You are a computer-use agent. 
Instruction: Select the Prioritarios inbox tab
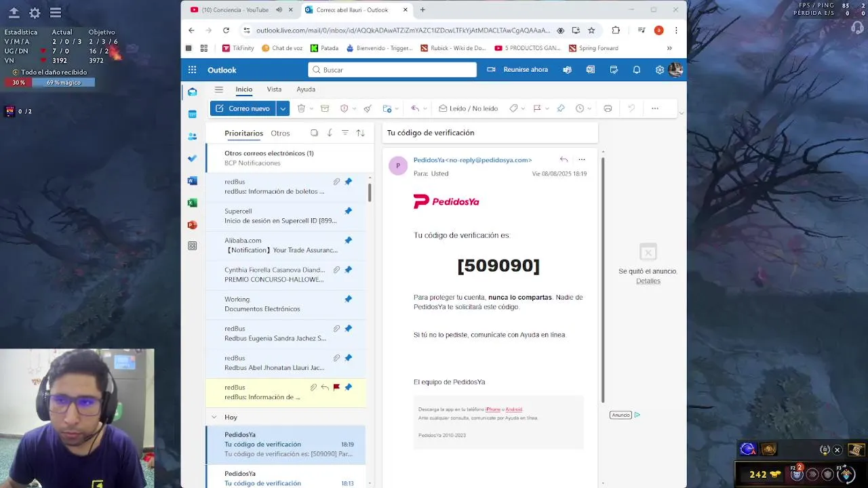pos(243,133)
